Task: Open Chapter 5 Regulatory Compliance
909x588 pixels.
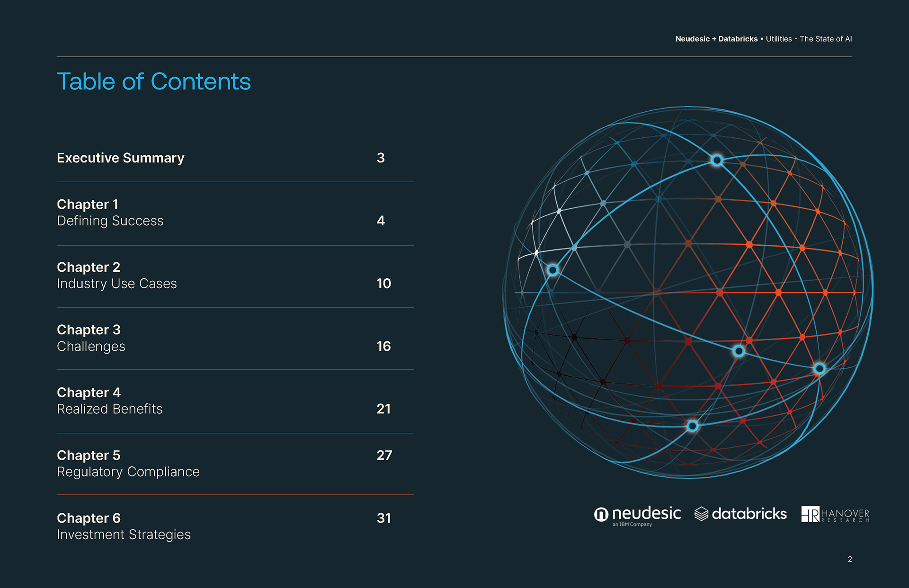Action: click(x=235, y=463)
